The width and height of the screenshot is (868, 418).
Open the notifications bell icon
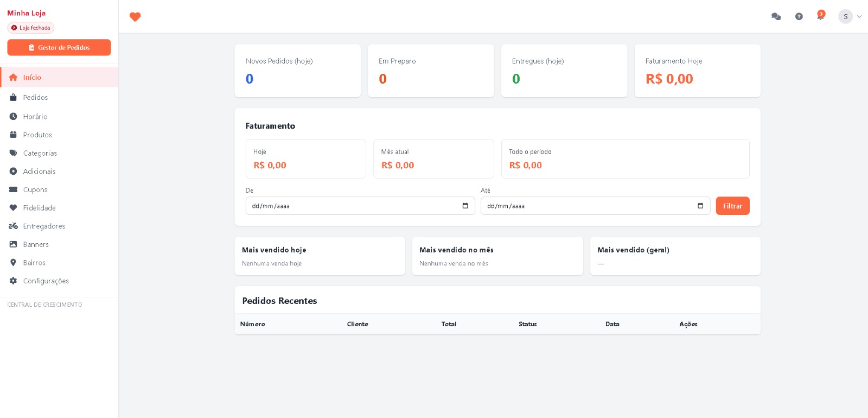(x=820, y=16)
